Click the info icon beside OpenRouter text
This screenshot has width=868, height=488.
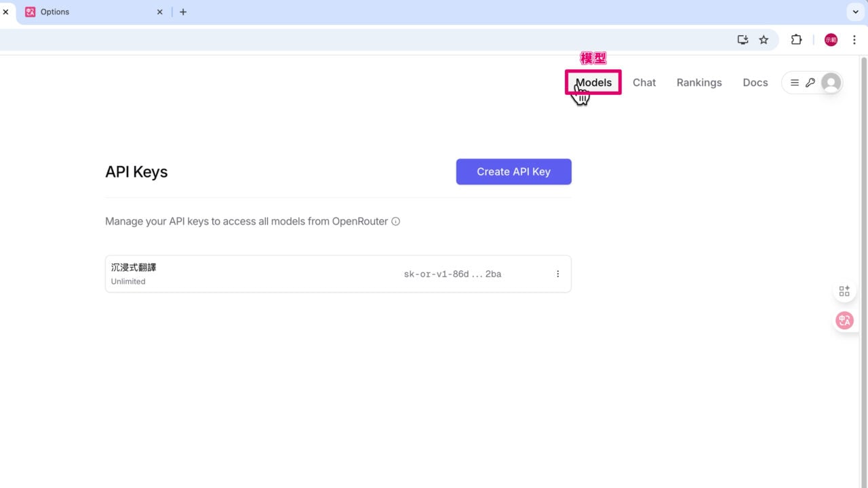(396, 221)
